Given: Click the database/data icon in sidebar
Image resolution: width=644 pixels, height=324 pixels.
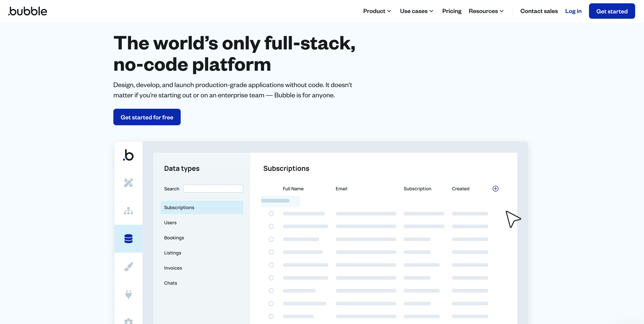Looking at the screenshot, I should tap(129, 238).
